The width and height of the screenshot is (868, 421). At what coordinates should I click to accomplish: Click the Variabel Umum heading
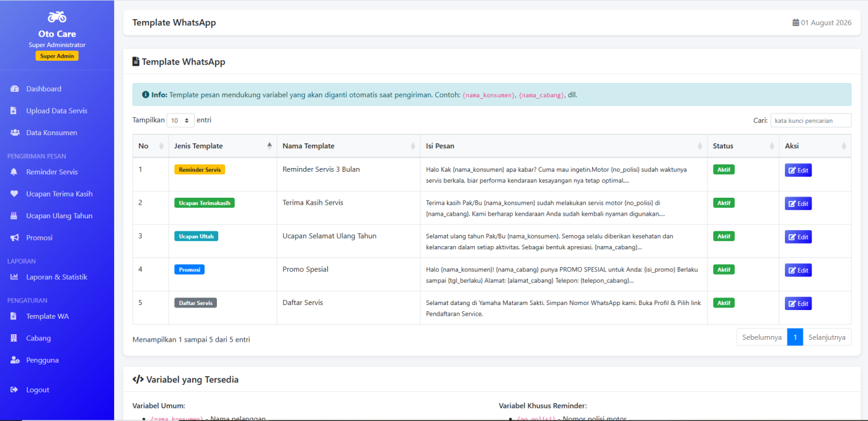pos(159,406)
